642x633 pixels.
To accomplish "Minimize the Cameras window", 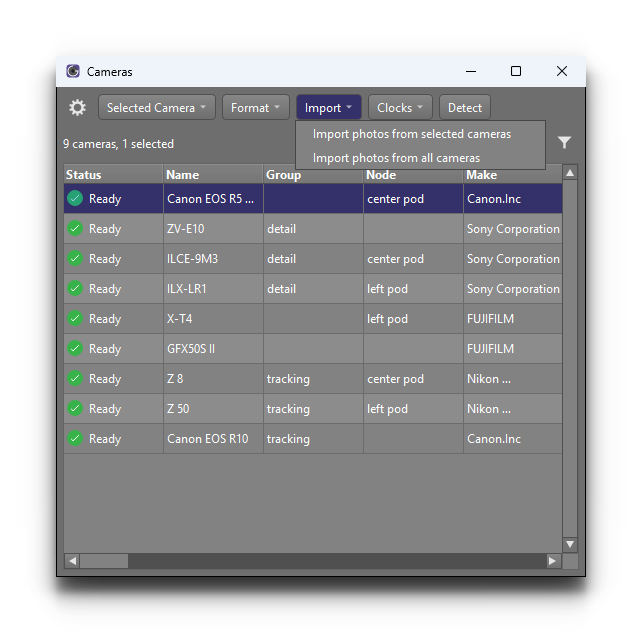I will [471, 71].
